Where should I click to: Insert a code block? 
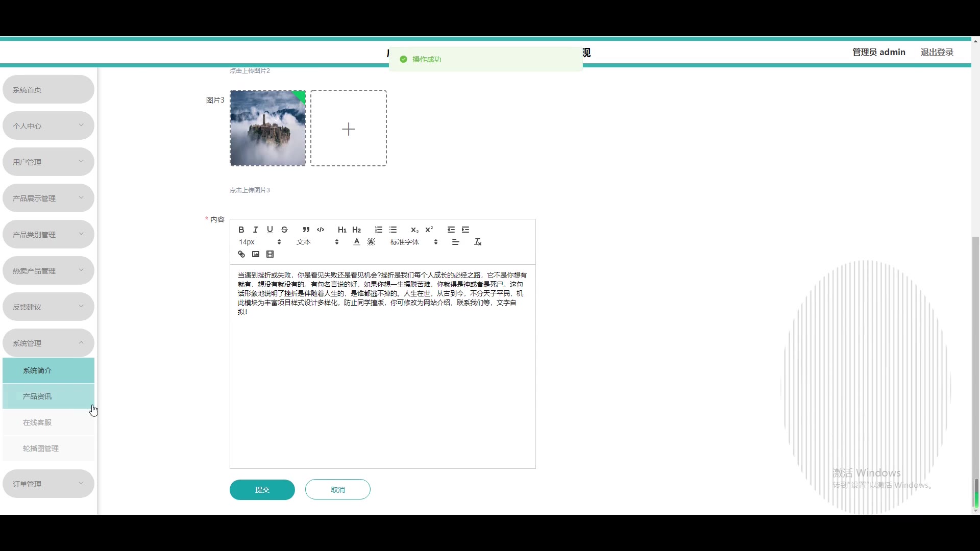coord(321,230)
